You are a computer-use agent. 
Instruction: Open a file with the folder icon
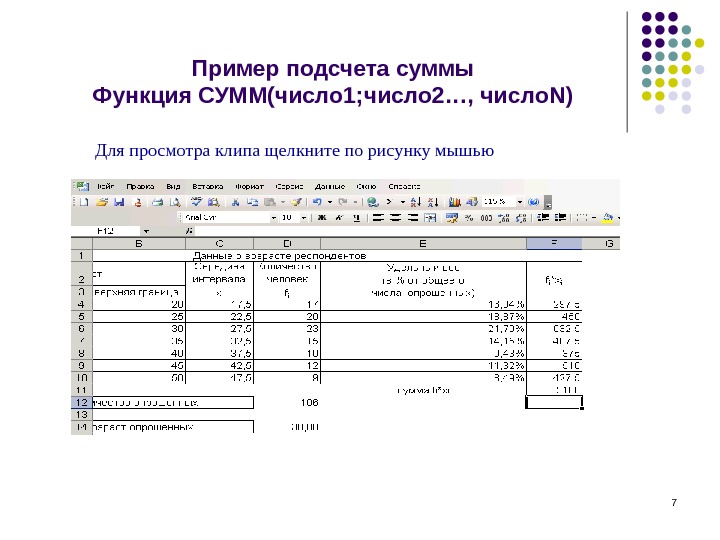tap(101, 202)
